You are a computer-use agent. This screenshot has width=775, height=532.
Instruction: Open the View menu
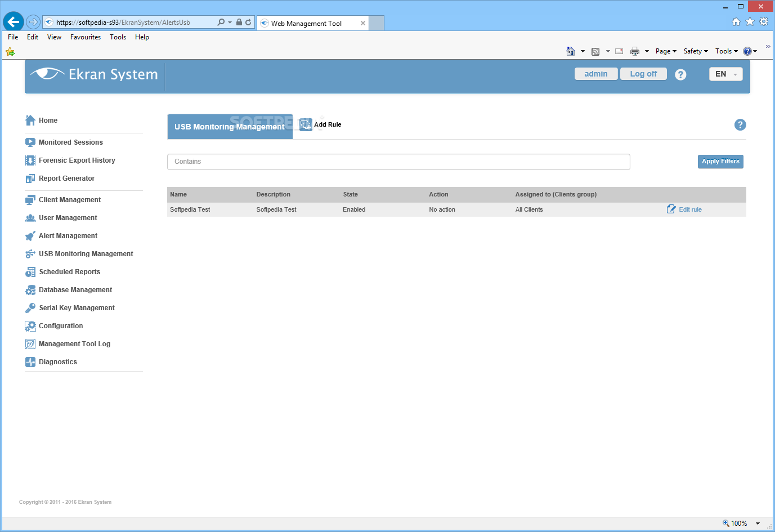click(x=54, y=37)
